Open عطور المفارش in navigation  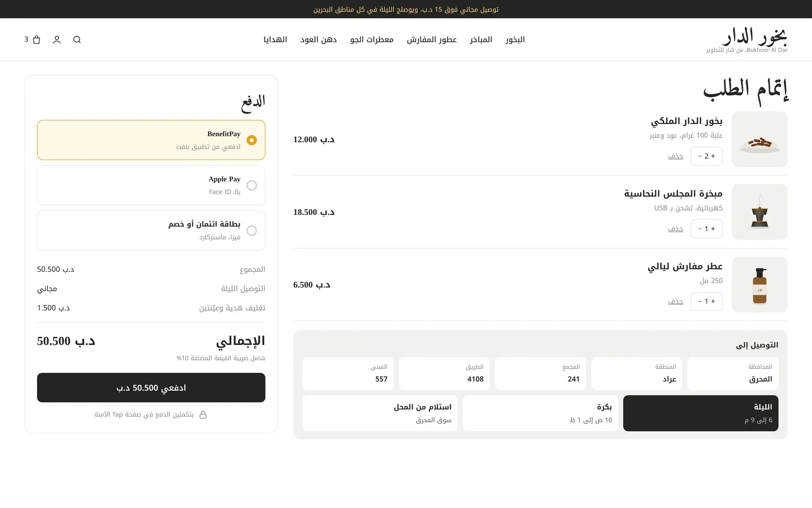(432, 40)
